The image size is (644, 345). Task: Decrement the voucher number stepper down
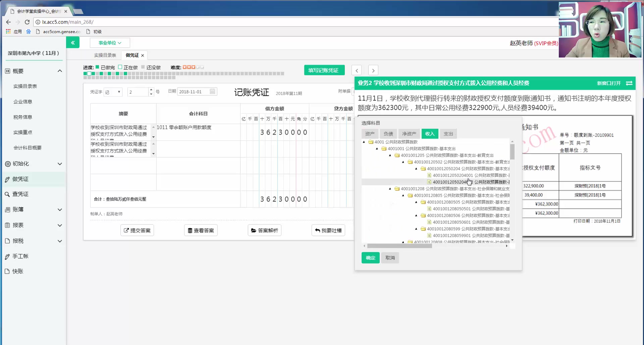click(x=151, y=94)
